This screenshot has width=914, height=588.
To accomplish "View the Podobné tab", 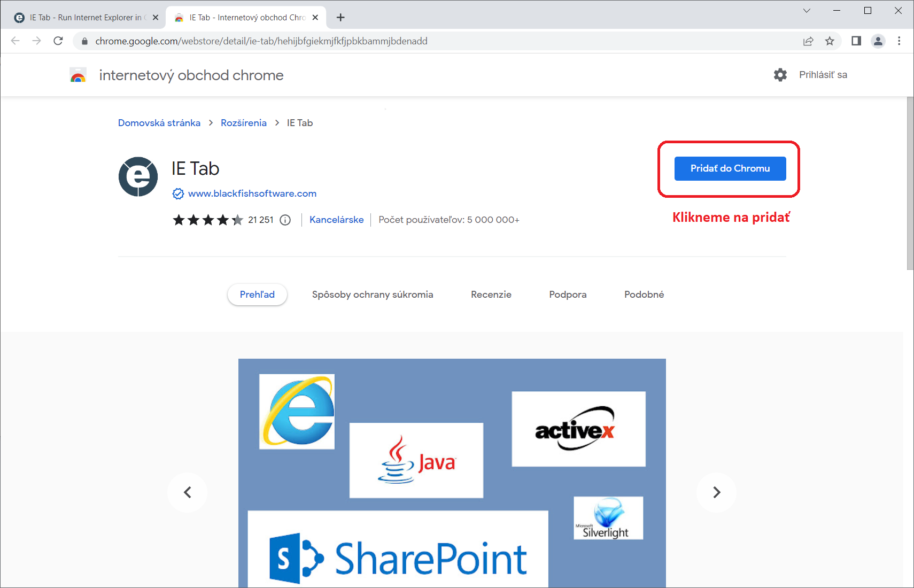I will click(644, 295).
